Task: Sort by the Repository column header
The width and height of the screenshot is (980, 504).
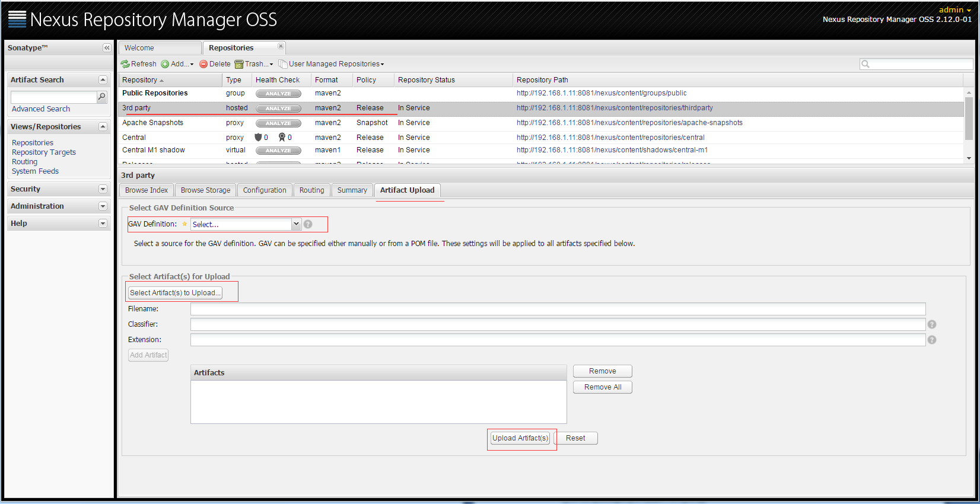Action: (x=170, y=80)
